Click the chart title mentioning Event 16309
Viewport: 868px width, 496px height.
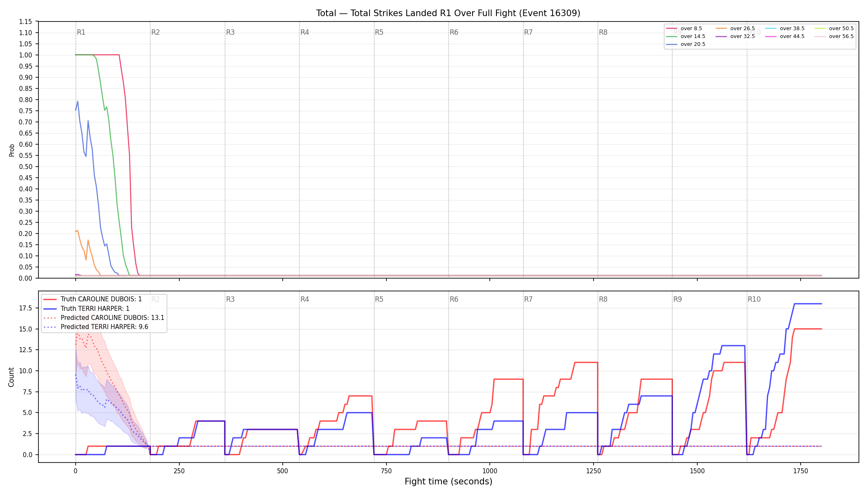[448, 13]
